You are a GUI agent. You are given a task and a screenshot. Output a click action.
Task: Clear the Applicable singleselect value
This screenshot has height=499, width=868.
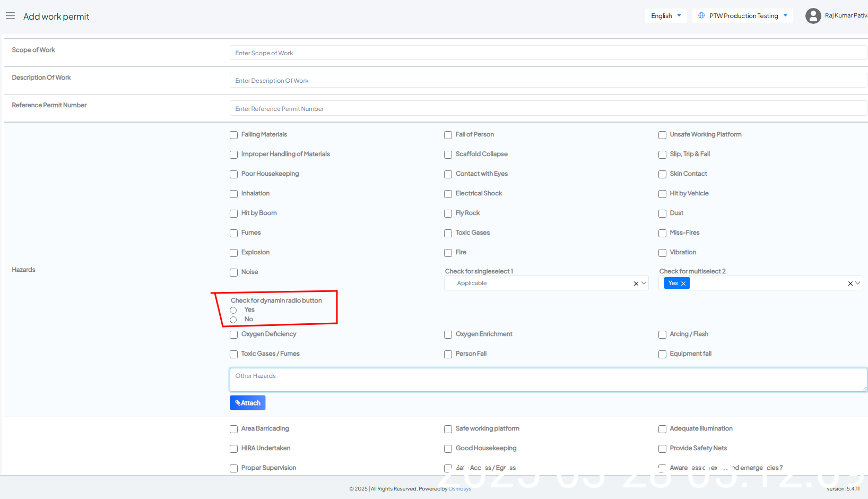point(636,283)
